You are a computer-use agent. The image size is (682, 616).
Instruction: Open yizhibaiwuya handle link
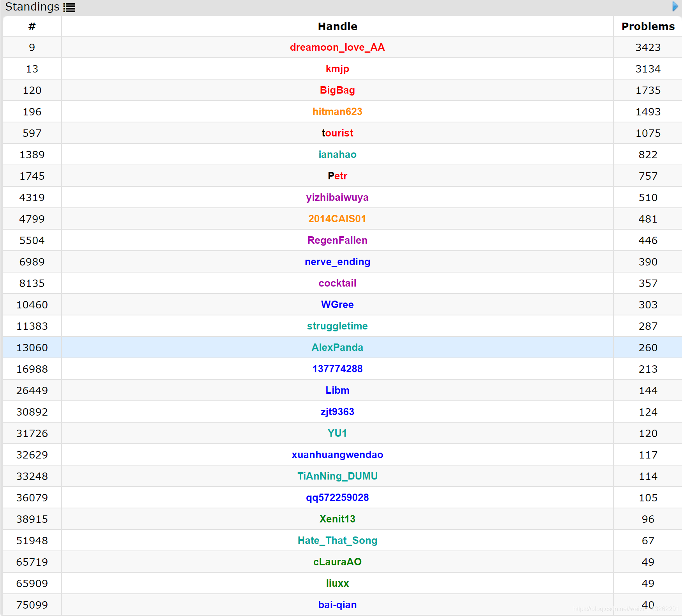tap(337, 198)
